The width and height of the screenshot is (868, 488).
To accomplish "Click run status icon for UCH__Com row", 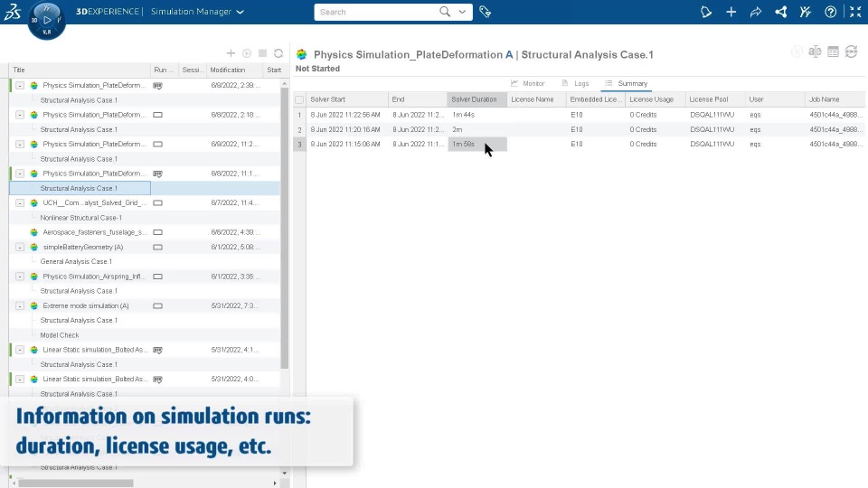I will 157,203.
